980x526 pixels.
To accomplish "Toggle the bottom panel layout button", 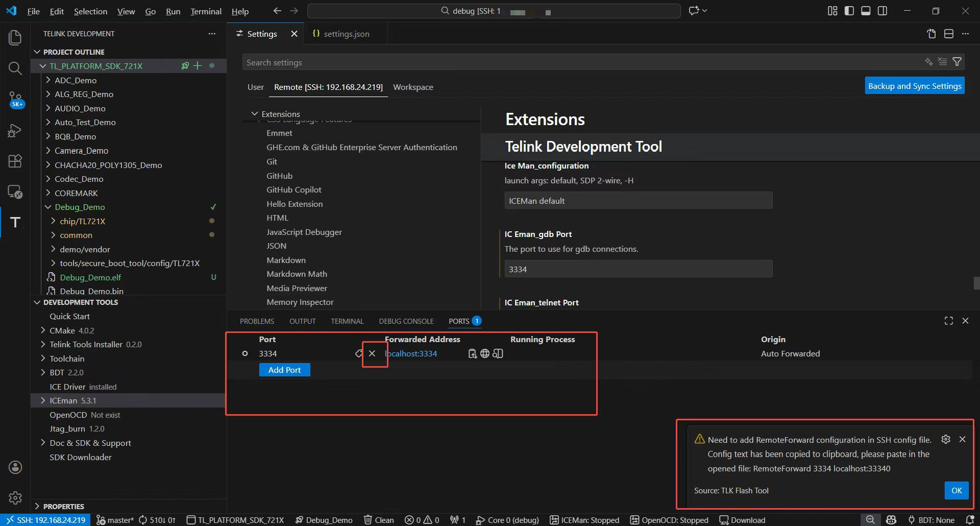I will [x=866, y=11].
